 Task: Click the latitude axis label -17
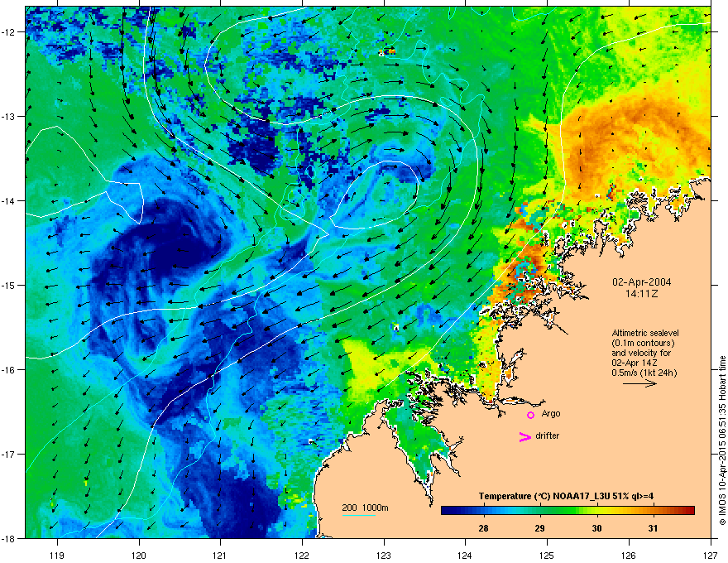click(9, 454)
